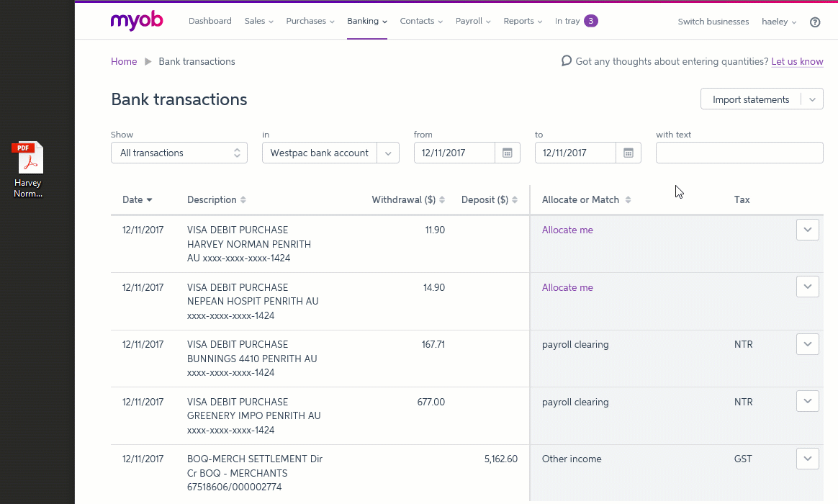Click Allocate me for Nepean Hospital
The height and width of the screenshot is (504, 838).
567,287
